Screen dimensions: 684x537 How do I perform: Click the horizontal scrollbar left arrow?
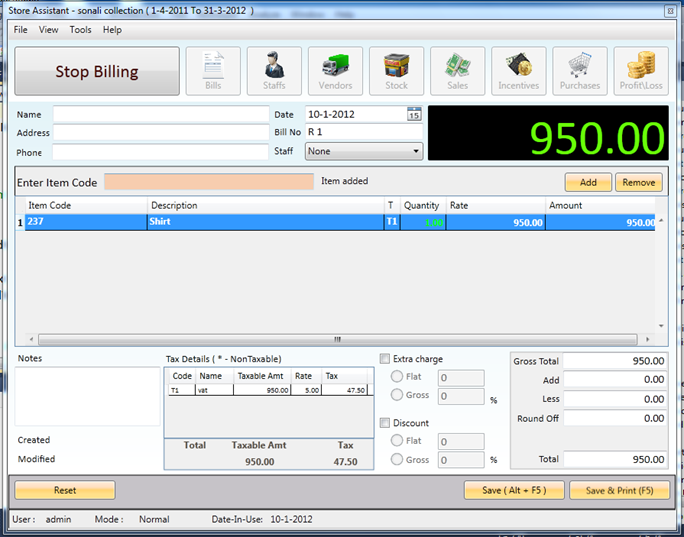point(31,339)
